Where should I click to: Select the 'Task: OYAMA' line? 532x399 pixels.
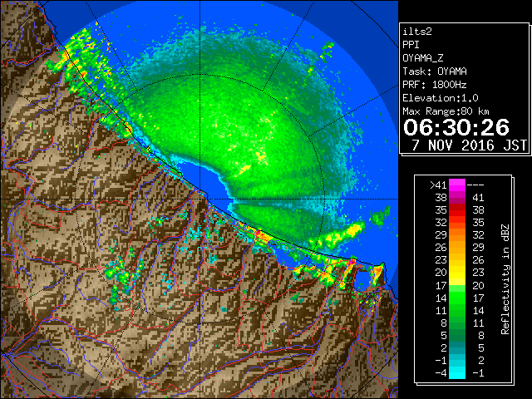click(435, 71)
